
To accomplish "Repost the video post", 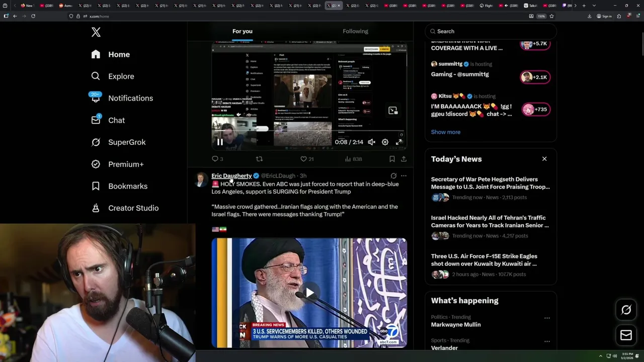I will pos(259,159).
